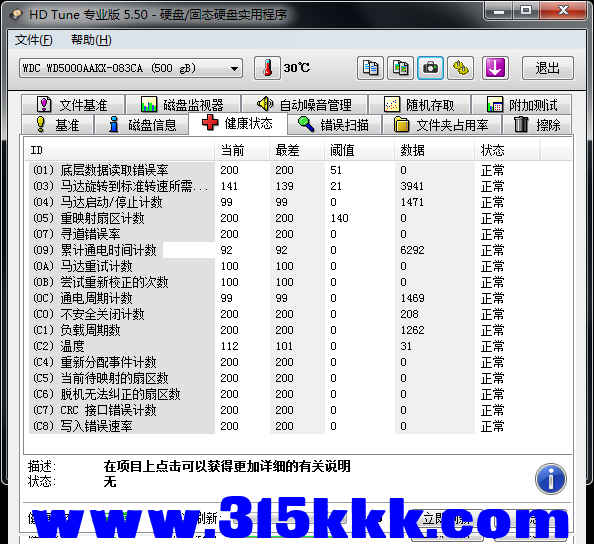The image size is (594, 544).
Task: Switch to the 基准 tab
Action: [58, 125]
